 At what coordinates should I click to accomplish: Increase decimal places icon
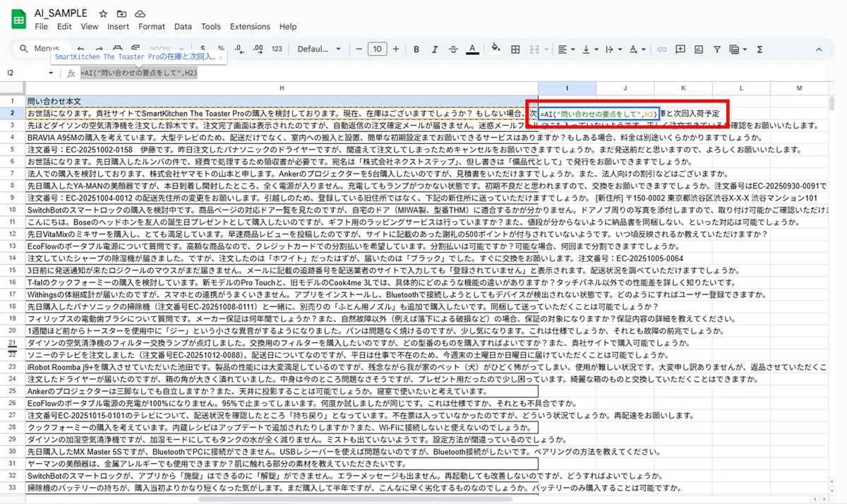pos(258,49)
